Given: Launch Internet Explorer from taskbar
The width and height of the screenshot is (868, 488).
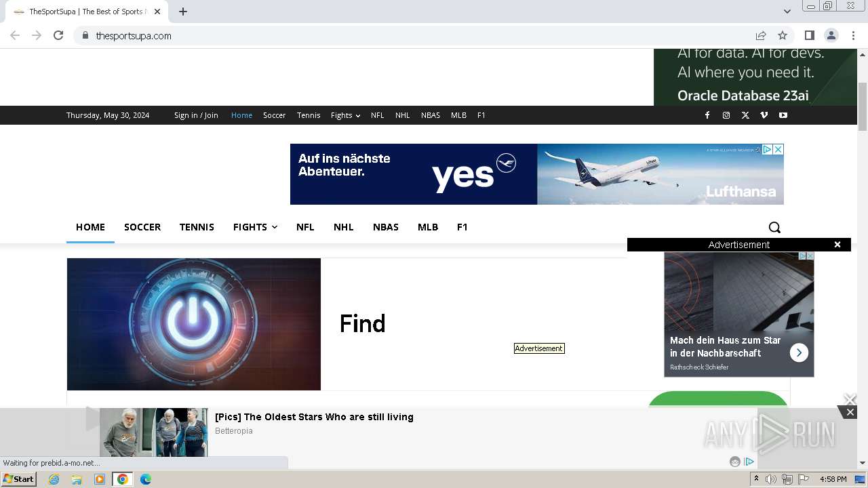Looking at the screenshot, I should [54, 479].
